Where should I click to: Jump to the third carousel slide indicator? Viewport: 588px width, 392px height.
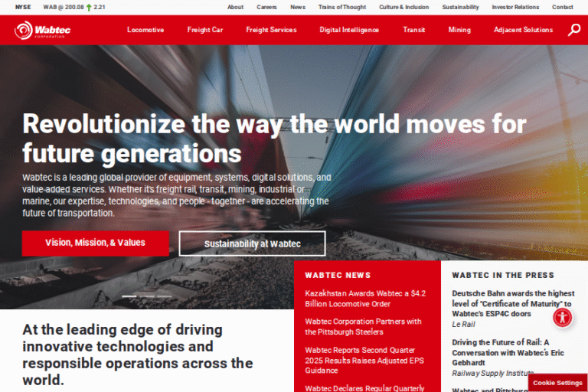[164, 296]
